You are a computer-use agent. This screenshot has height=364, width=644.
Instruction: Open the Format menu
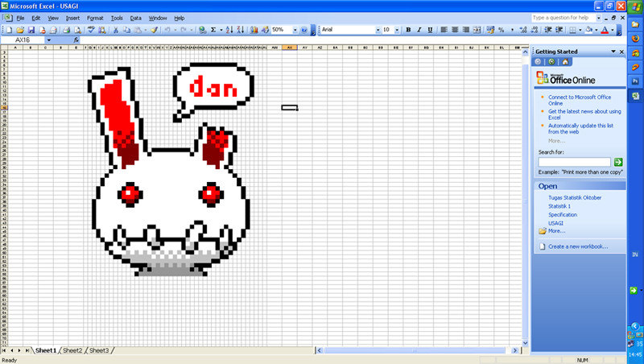click(x=95, y=18)
